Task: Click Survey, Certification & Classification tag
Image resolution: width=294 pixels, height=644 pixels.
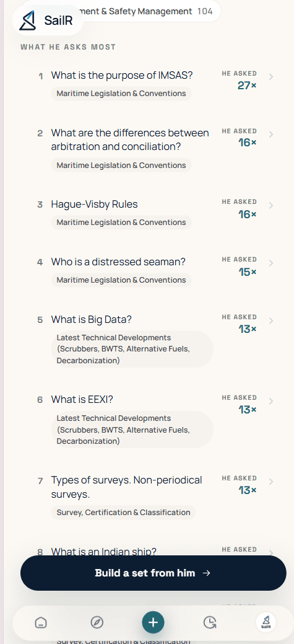Action: 123,513
